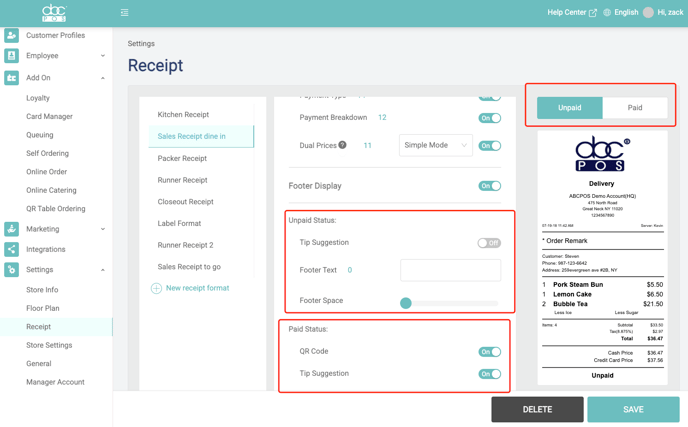
Task: Toggle the sidebar hamburger menu icon
Action: pos(125,13)
